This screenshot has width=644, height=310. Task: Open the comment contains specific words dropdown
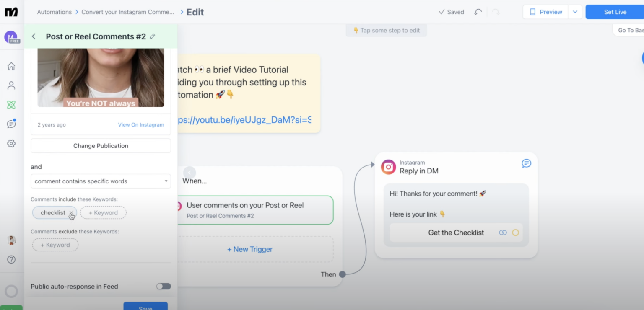pyautogui.click(x=101, y=181)
